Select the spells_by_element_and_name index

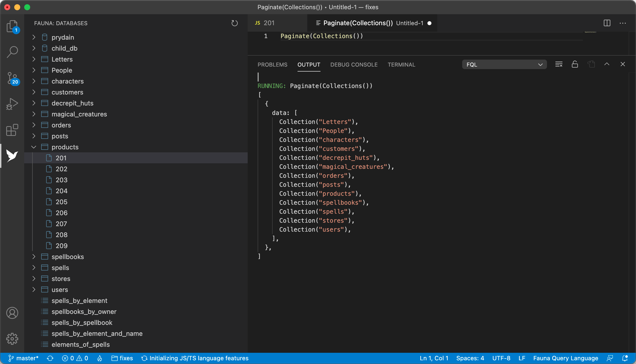pyautogui.click(x=136, y=334)
